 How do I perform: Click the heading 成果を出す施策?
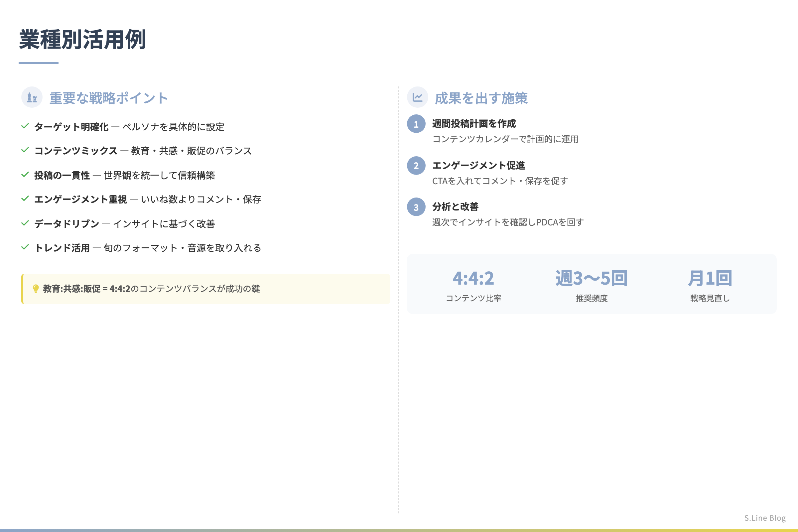click(x=481, y=98)
